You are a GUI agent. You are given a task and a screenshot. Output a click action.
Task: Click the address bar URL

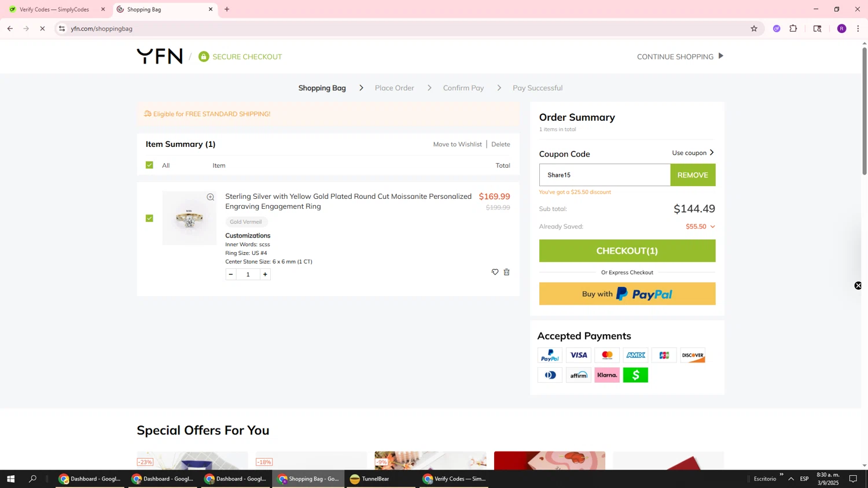pos(102,28)
